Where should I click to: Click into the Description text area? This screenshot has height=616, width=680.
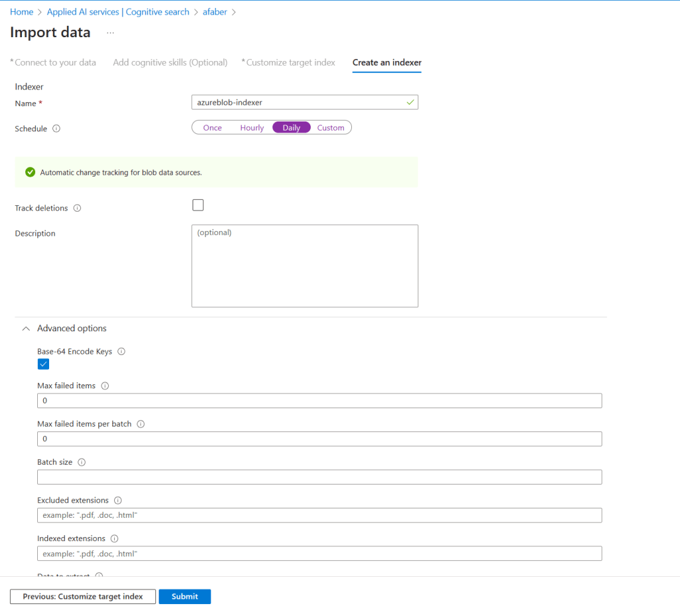click(305, 266)
